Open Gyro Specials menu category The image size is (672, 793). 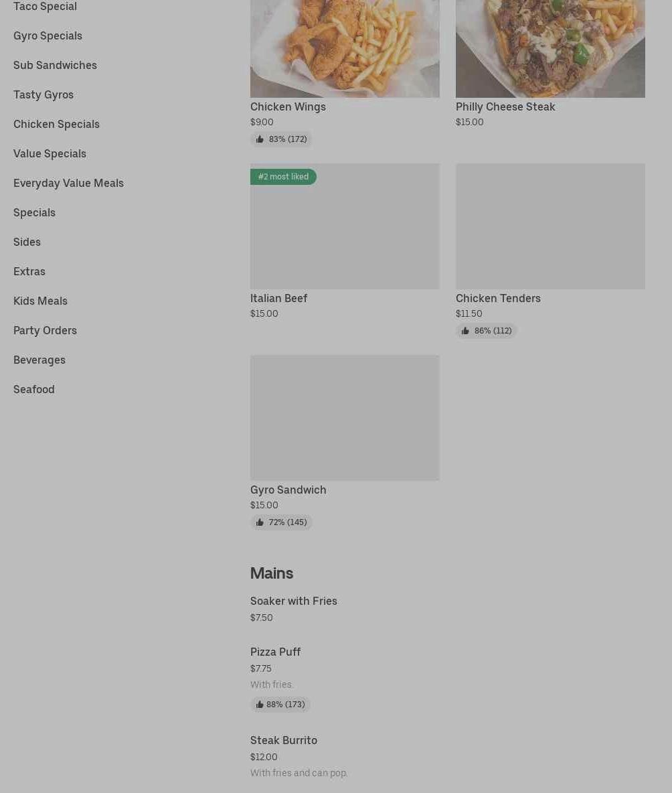tap(48, 35)
